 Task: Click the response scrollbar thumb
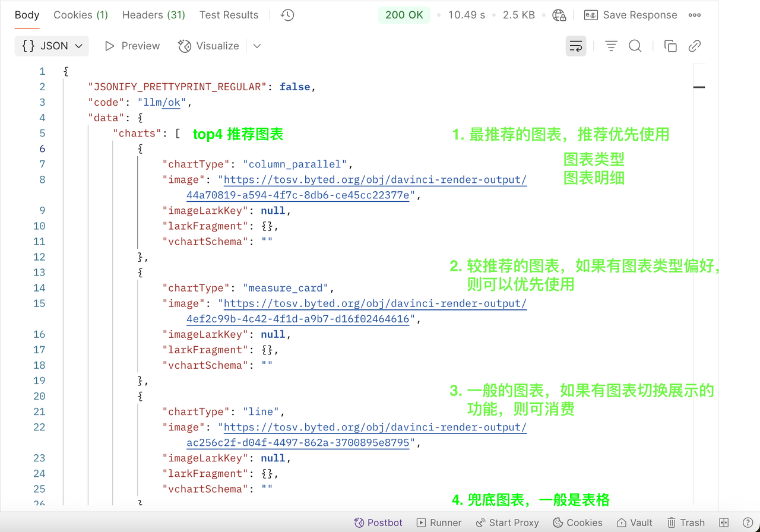699,87
